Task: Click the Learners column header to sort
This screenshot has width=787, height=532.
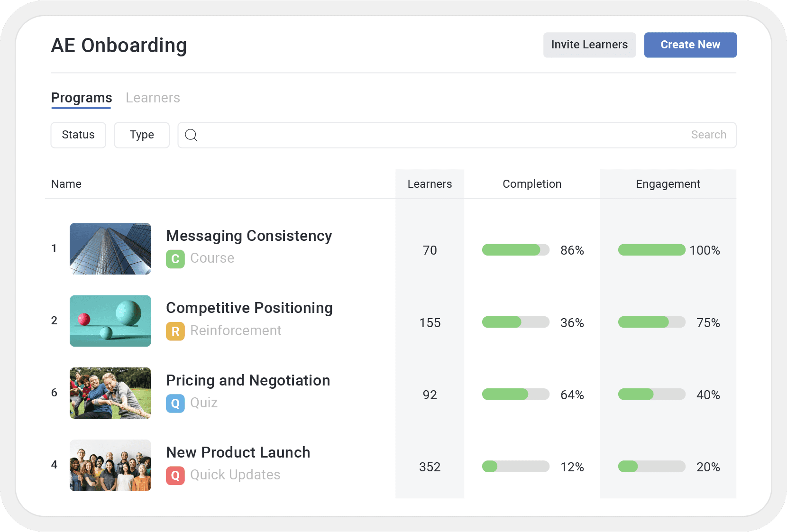Action: coord(429,184)
